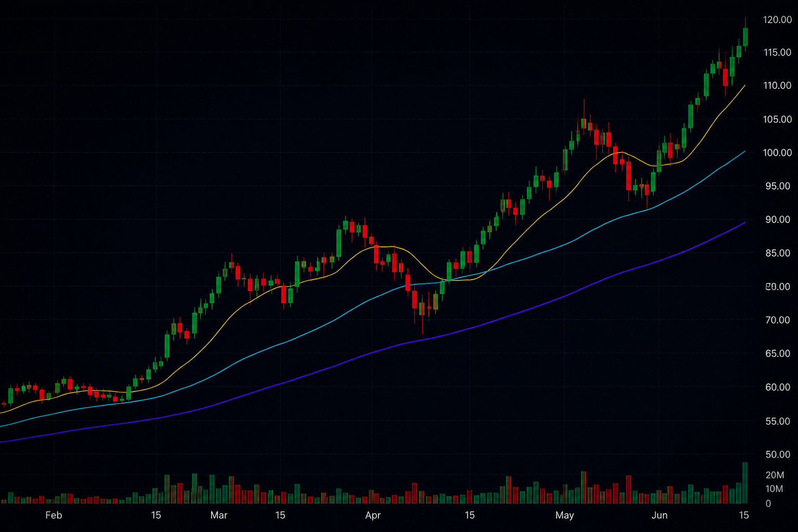Select the 55.00 price axis label
The width and height of the screenshot is (798, 532).
click(778, 421)
